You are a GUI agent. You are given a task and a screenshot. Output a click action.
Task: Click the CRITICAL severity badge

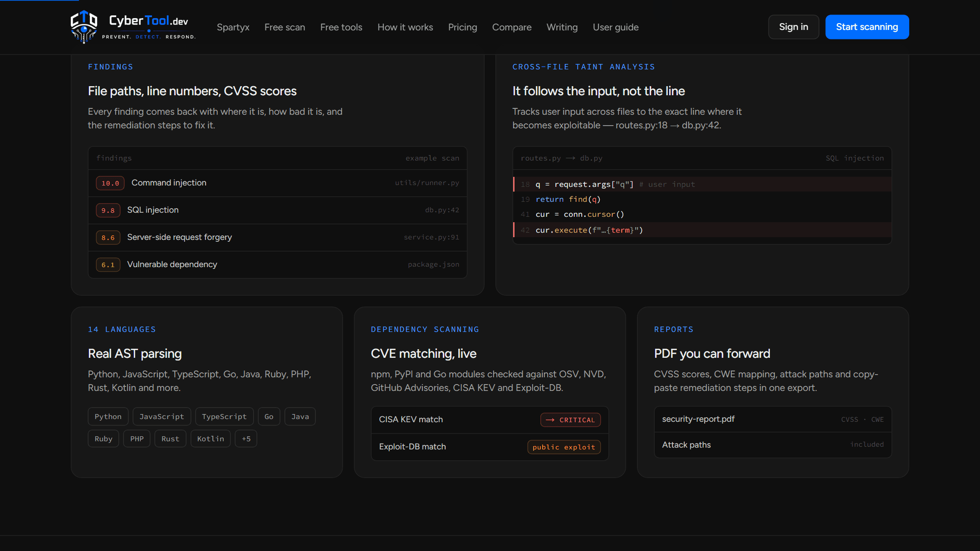(570, 420)
